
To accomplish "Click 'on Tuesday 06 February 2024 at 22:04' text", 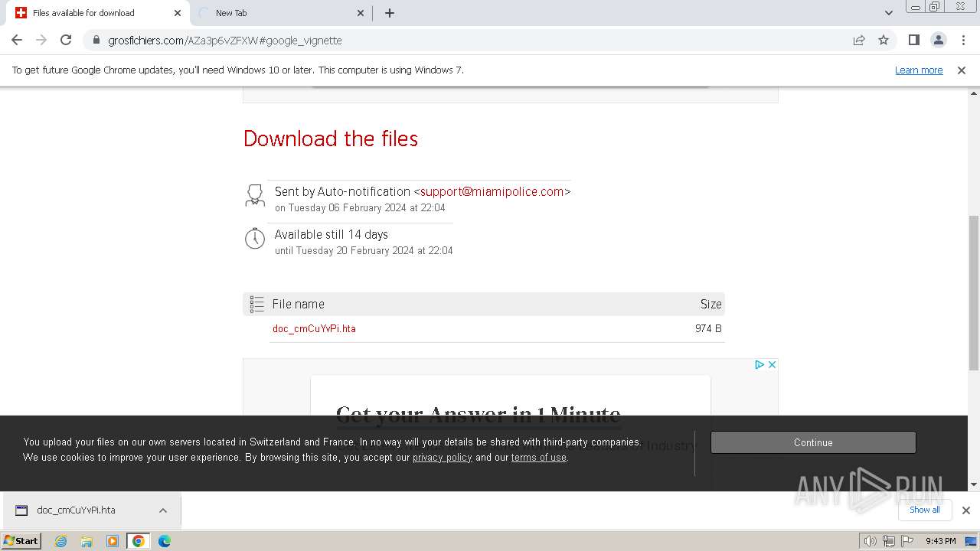I will pyautogui.click(x=360, y=207).
